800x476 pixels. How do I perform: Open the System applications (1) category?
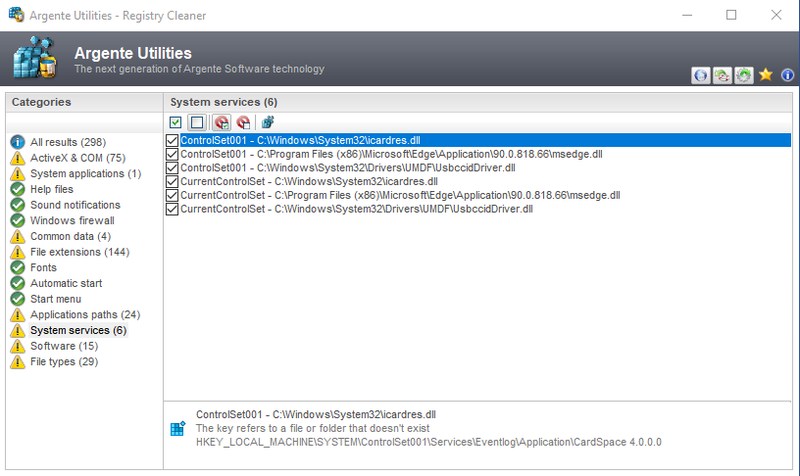click(x=86, y=174)
